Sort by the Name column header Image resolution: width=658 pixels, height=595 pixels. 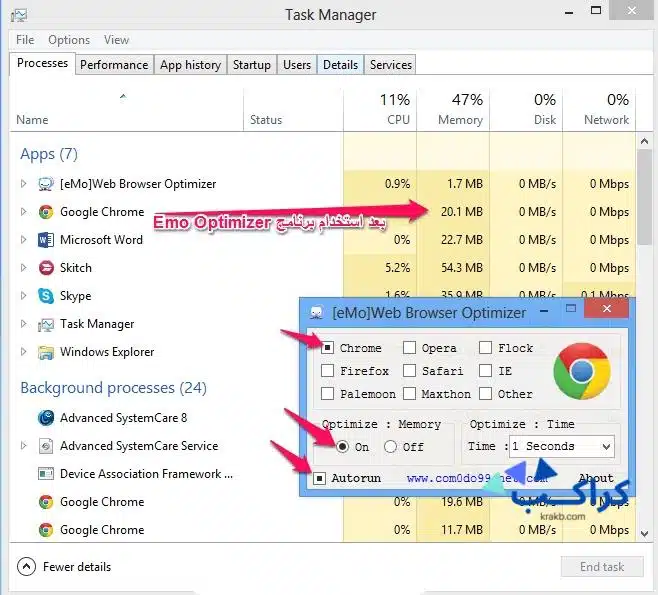tap(126, 110)
